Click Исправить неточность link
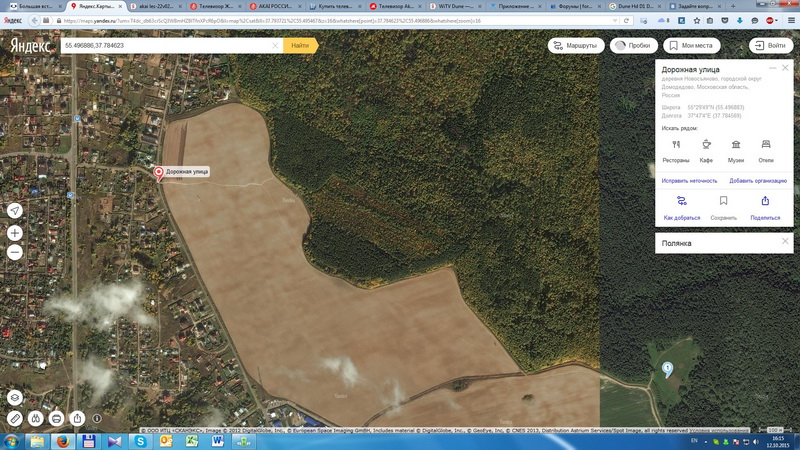800x450 pixels. click(689, 180)
